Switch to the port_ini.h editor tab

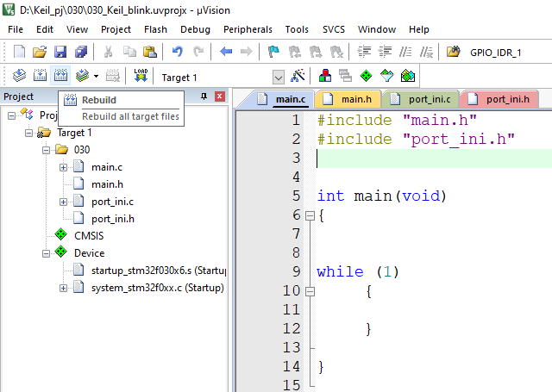(x=499, y=99)
